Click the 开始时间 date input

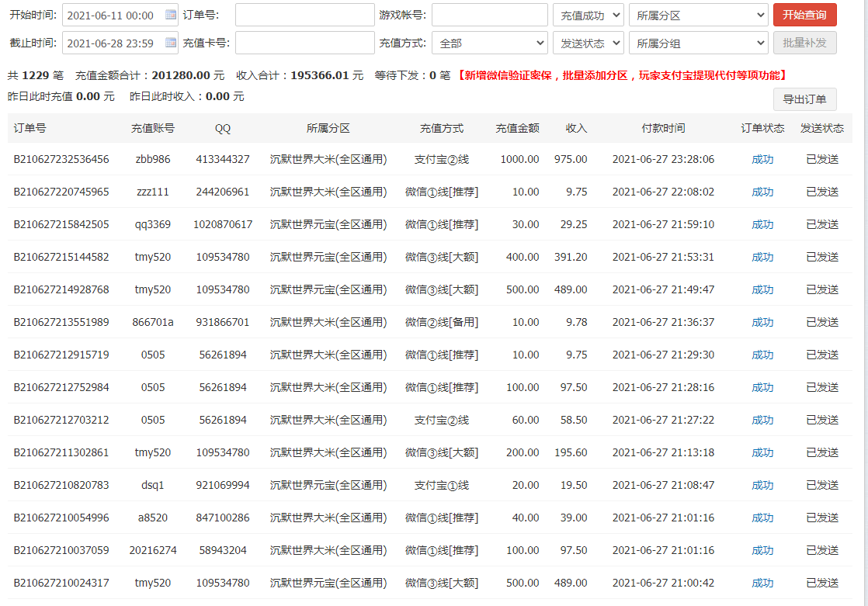coord(120,15)
